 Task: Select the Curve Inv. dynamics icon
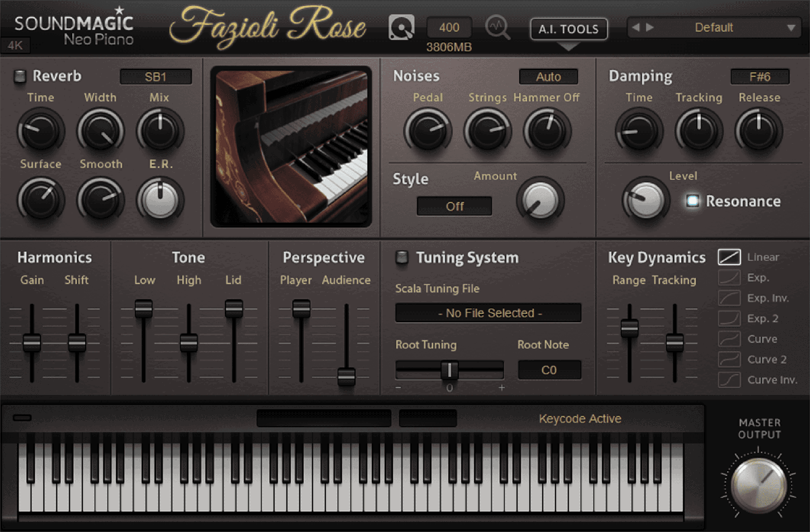729,380
